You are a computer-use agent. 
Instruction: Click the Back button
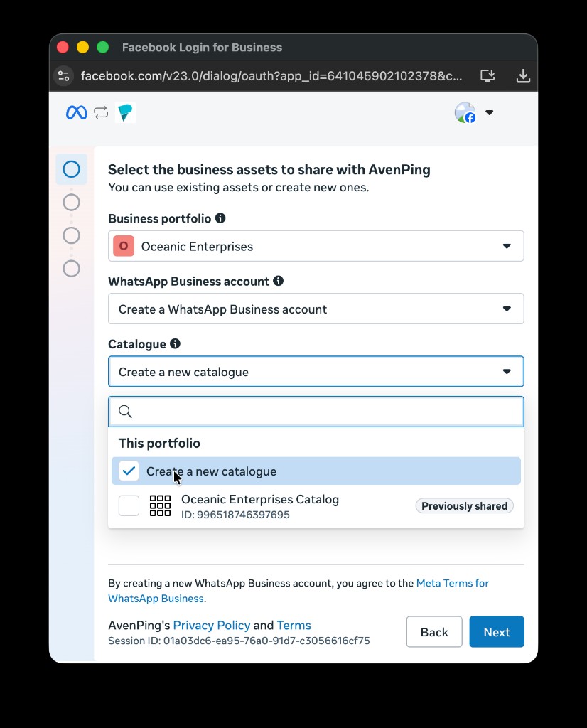click(x=434, y=632)
